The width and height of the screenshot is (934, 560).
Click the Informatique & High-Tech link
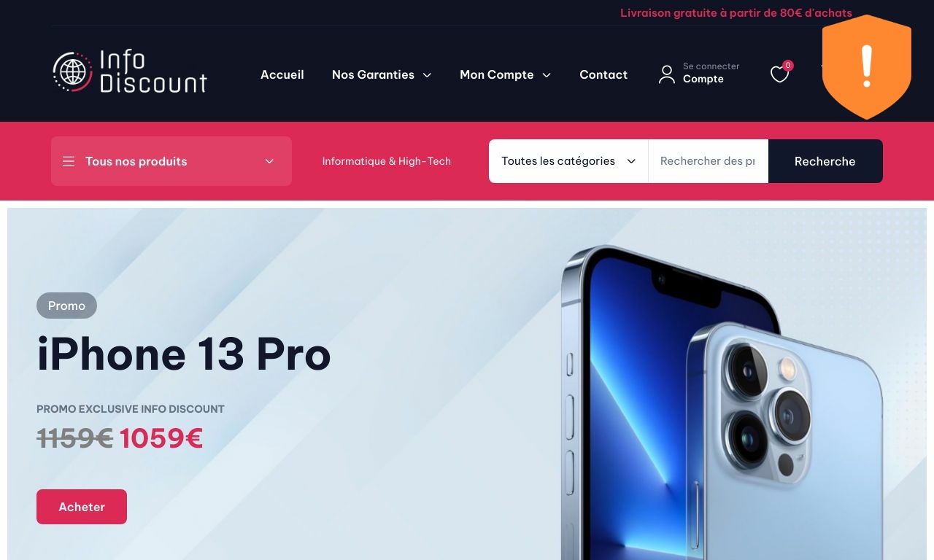(x=387, y=161)
